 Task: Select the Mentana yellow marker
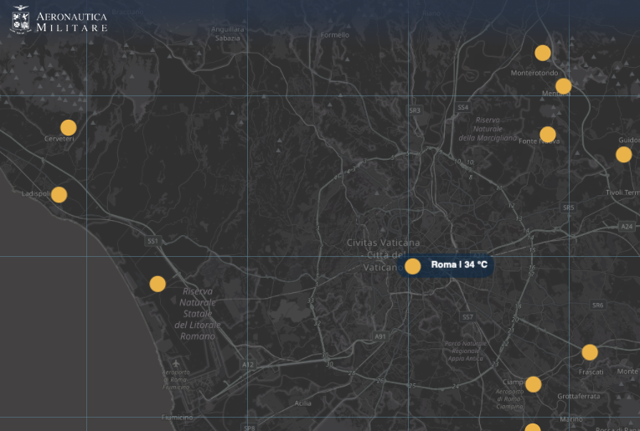pyautogui.click(x=563, y=86)
